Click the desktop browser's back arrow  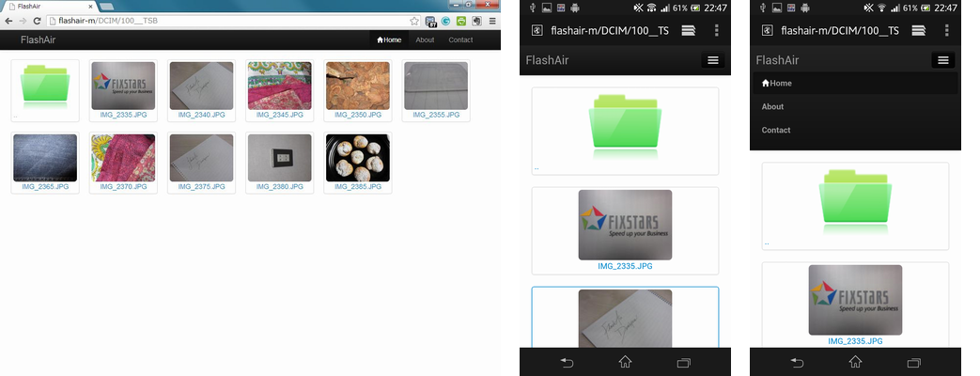tap(9, 21)
